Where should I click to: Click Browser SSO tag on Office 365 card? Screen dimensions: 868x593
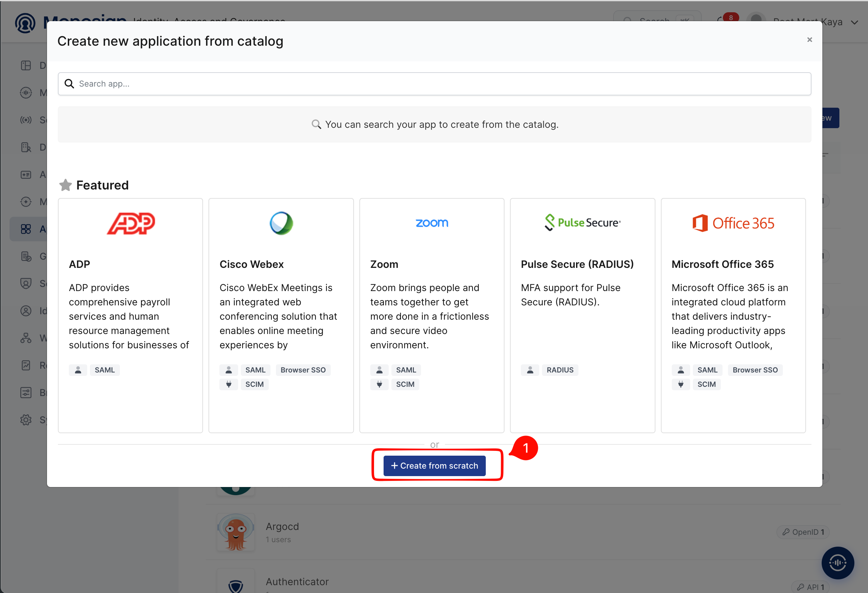pyautogui.click(x=755, y=370)
